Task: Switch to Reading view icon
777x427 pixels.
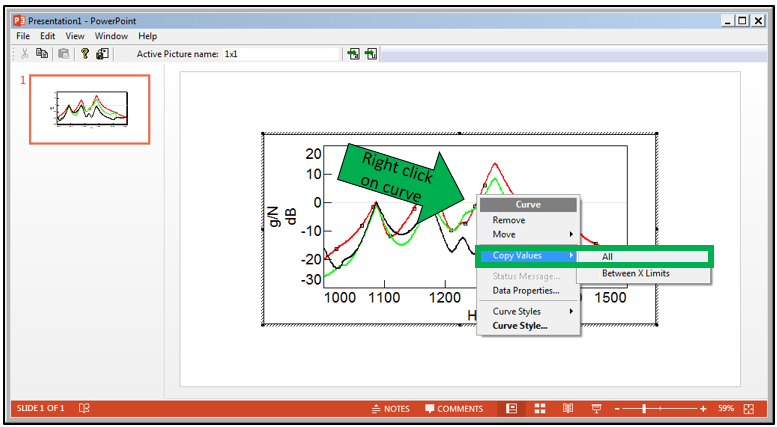Action: pyautogui.click(x=568, y=408)
